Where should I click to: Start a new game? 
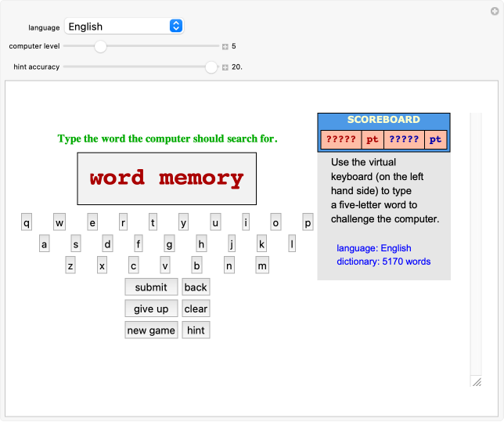pyautogui.click(x=151, y=330)
